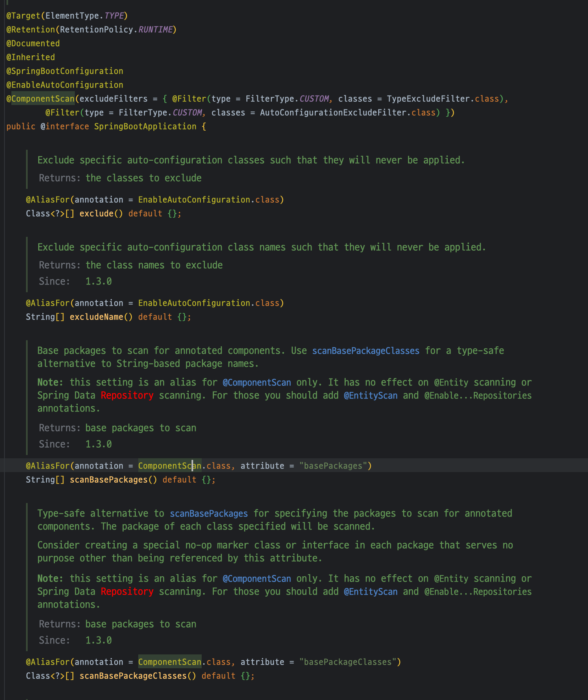The height and width of the screenshot is (700, 588).
Task: Select the @SpringBootConfiguration annotation
Action: (65, 71)
